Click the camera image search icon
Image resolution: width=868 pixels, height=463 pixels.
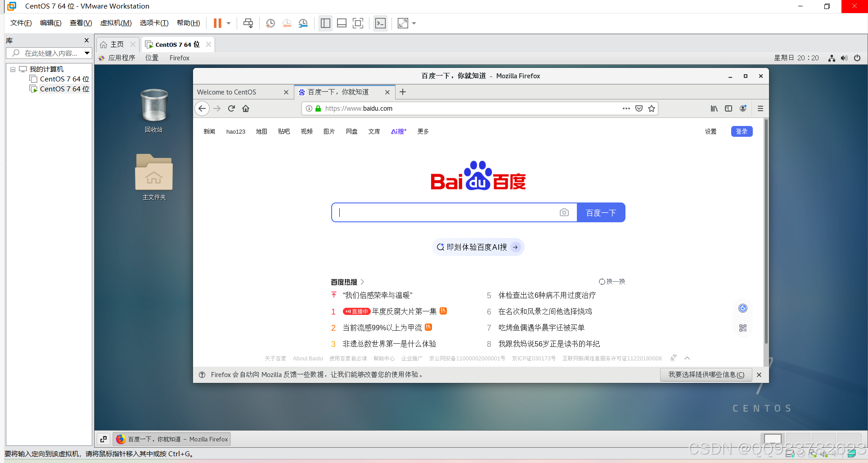coord(564,212)
